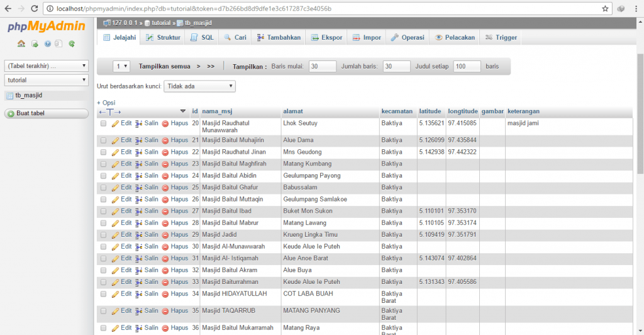Expand the + Opsi options link
Viewport: 644px width, 335px height.
tap(106, 103)
